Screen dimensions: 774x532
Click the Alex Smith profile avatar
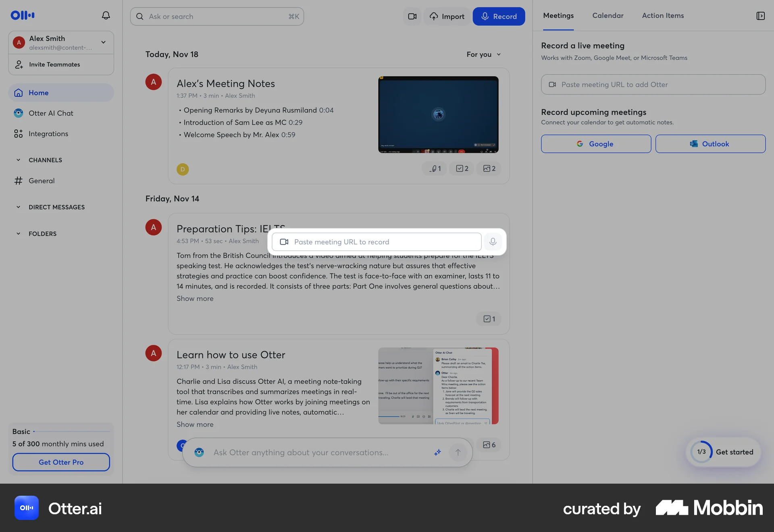click(19, 42)
